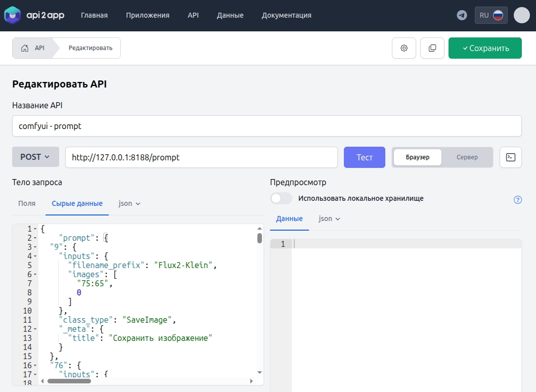This screenshot has height=392, width=536.
Task: Click scroll down arrow of code editor
Action: (260, 372)
